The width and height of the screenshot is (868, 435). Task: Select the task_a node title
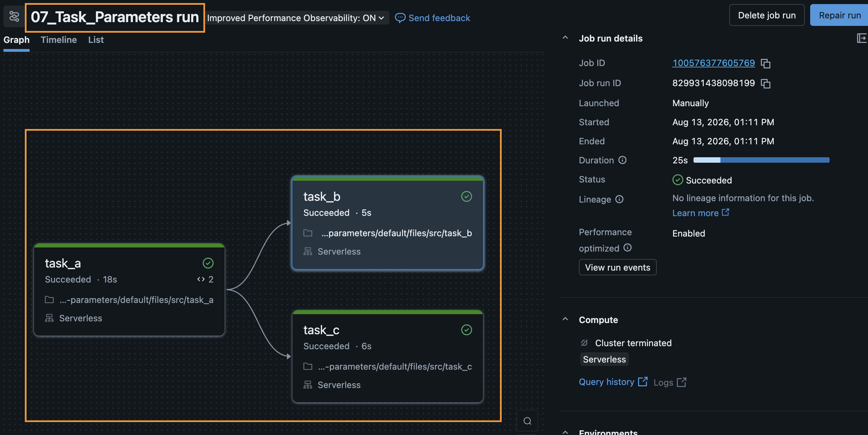63,263
